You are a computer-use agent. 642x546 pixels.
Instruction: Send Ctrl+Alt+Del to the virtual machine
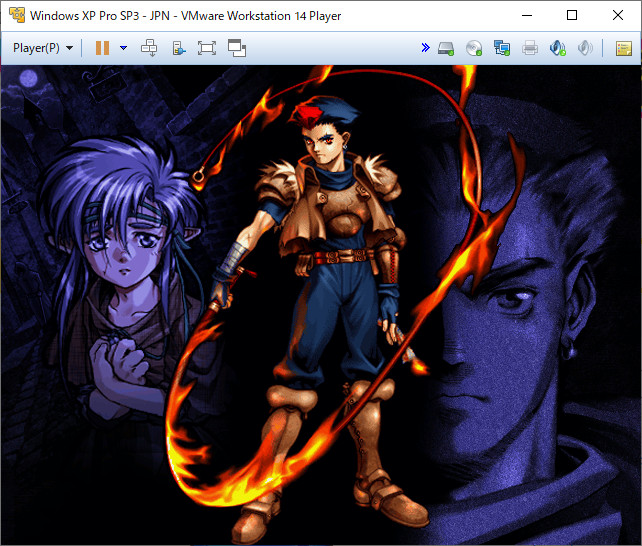149,48
